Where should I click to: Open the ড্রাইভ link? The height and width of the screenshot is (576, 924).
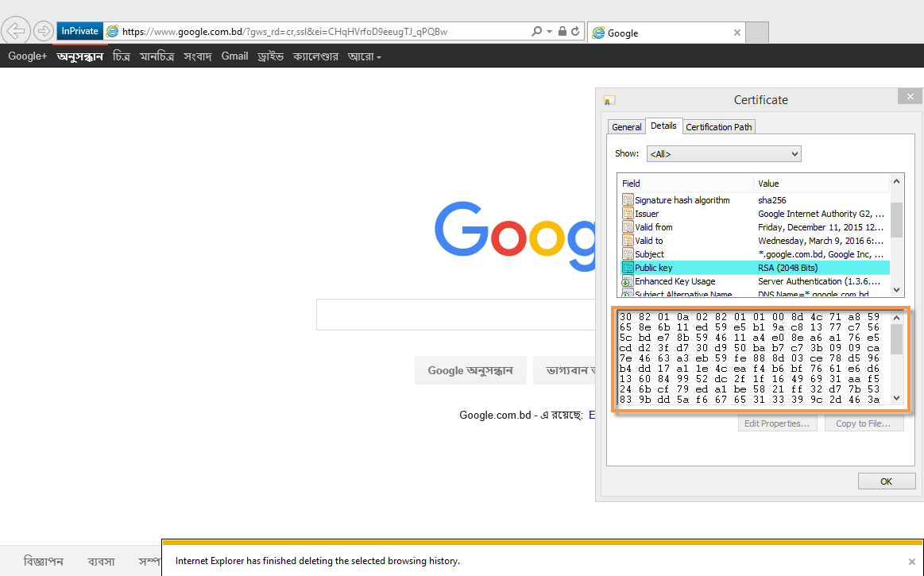point(270,56)
